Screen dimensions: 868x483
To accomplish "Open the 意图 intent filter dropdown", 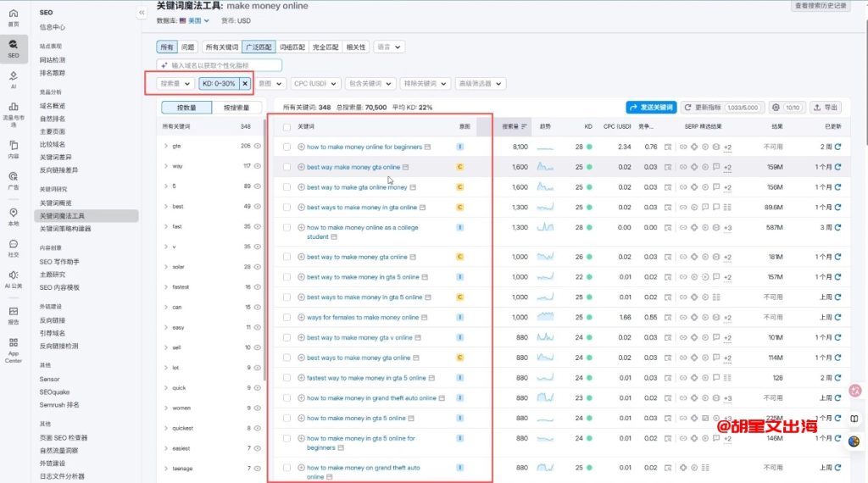I will click(270, 84).
